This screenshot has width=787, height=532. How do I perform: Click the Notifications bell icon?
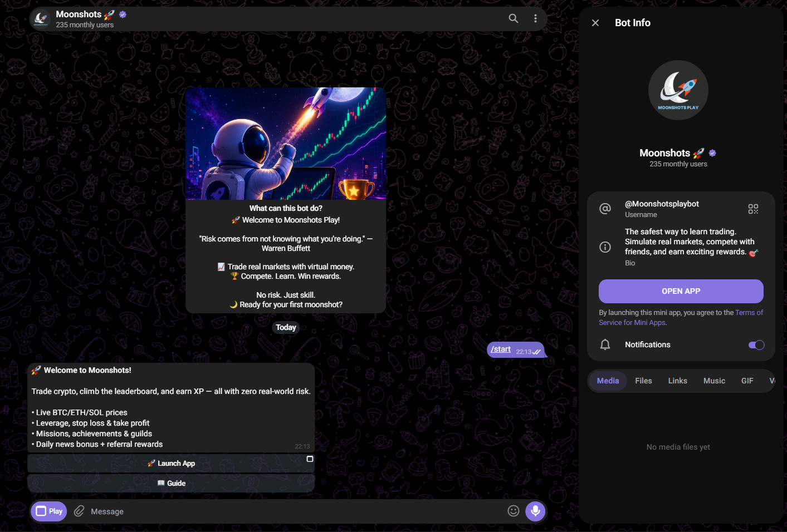pyautogui.click(x=605, y=345)
